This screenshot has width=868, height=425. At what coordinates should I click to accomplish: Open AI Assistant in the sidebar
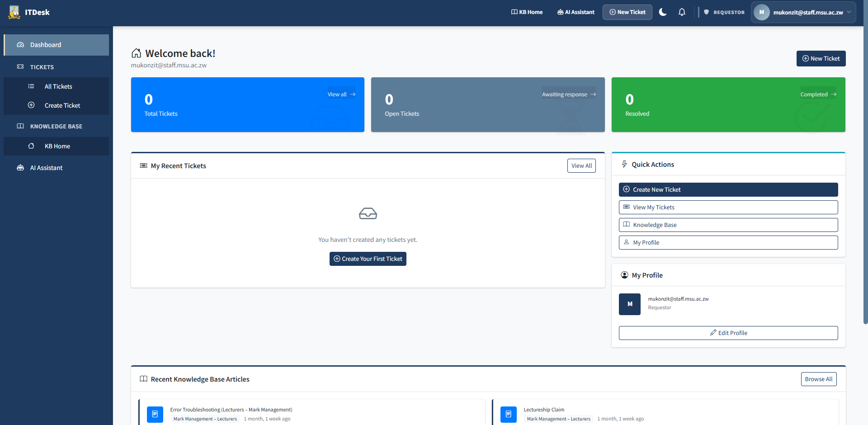56,168
